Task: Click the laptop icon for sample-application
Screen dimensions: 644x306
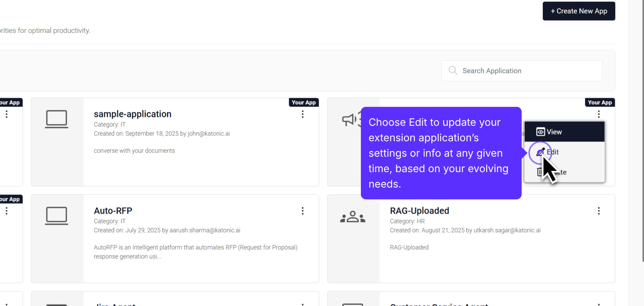Action: tap(57, 119)
